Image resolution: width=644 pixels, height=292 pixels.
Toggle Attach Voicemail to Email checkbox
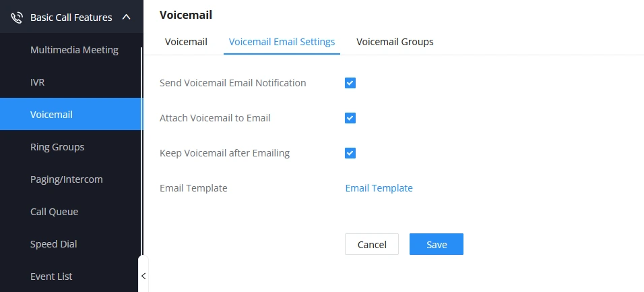coord(350,118)
